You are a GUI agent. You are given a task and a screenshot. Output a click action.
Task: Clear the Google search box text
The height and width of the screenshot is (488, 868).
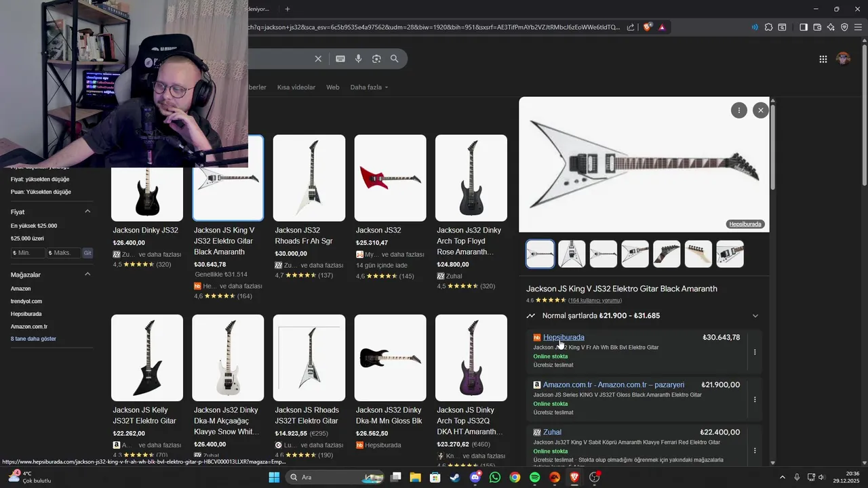point(318,59)
